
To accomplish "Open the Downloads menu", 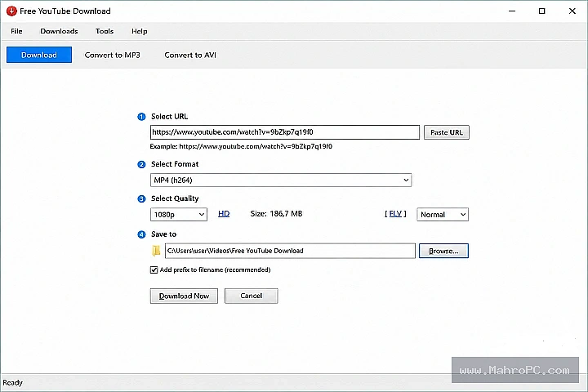I will tap(60, 31).
